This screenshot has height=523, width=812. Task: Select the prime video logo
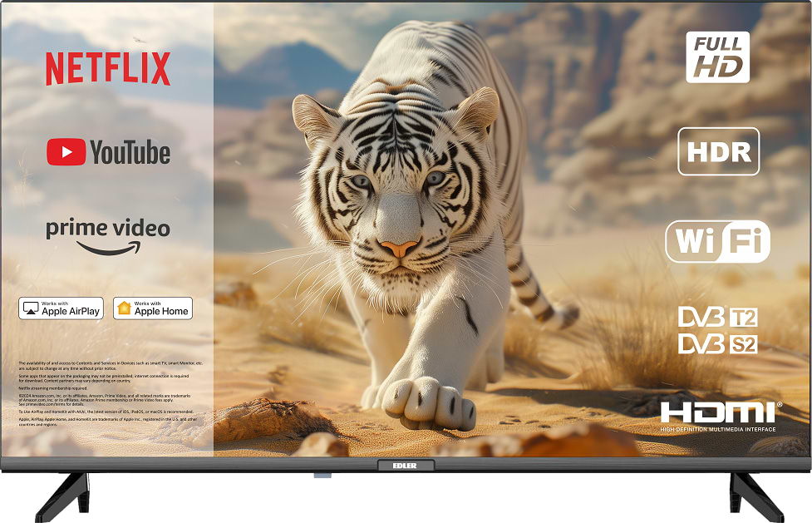(x=107, y=235)
